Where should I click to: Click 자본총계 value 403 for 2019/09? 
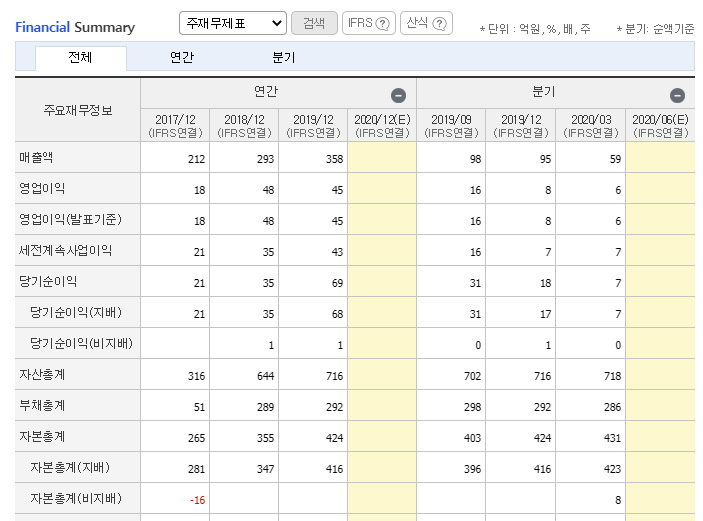pos(473,438)
